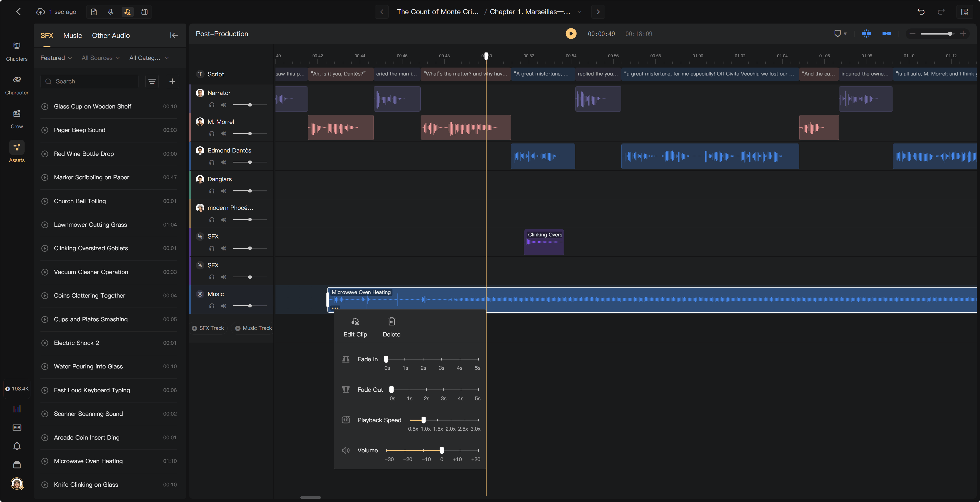The image size is (980, 502).
Task: Solo the M. Morrel track headphones
Action: pos(212,134)
